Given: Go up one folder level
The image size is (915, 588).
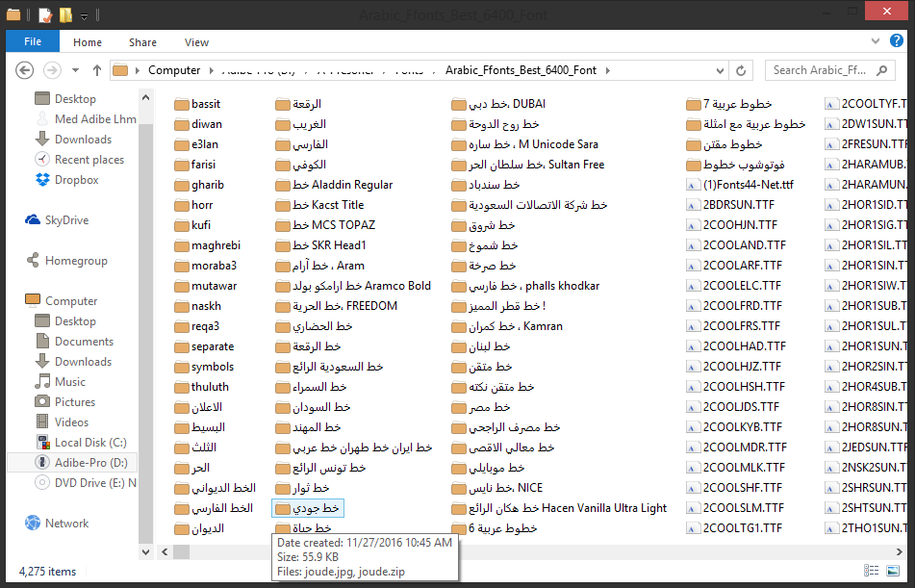Looking at the screenshot, I should click(x=97, y=70).
